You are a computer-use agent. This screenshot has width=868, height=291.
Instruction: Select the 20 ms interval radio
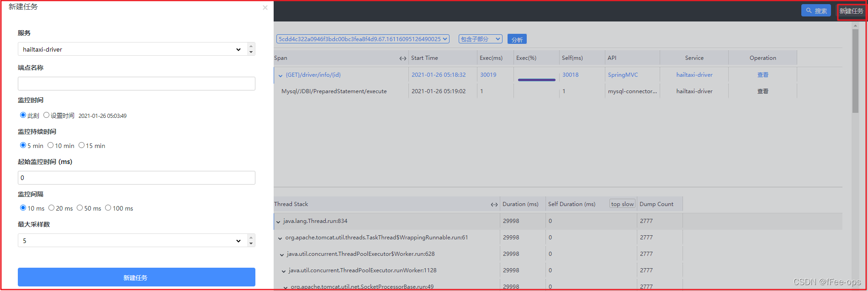click(51, 208)
